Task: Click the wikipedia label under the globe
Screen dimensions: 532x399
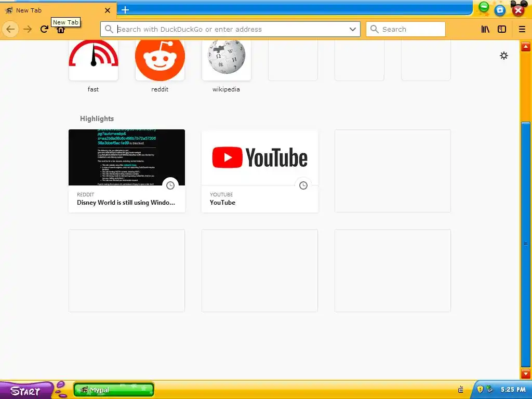Action: 227,89
